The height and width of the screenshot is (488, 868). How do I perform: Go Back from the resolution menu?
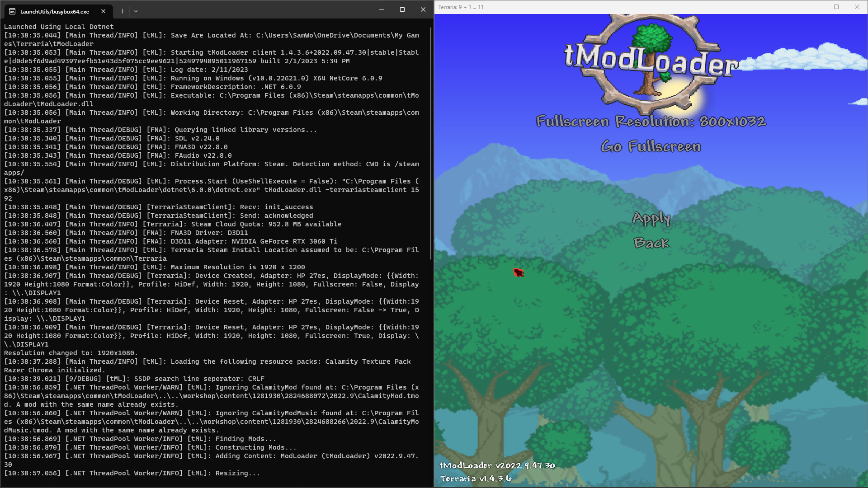[x=651, y=243]
